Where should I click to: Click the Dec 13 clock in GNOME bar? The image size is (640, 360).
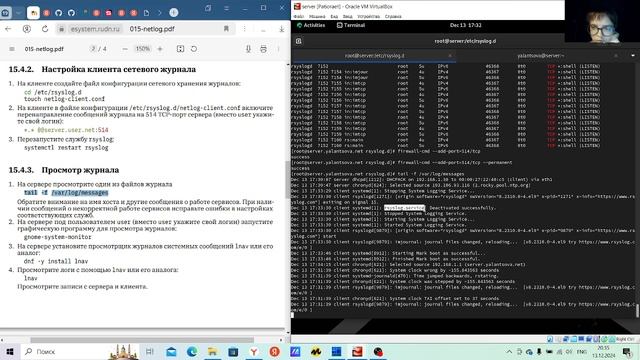(465, 25)
